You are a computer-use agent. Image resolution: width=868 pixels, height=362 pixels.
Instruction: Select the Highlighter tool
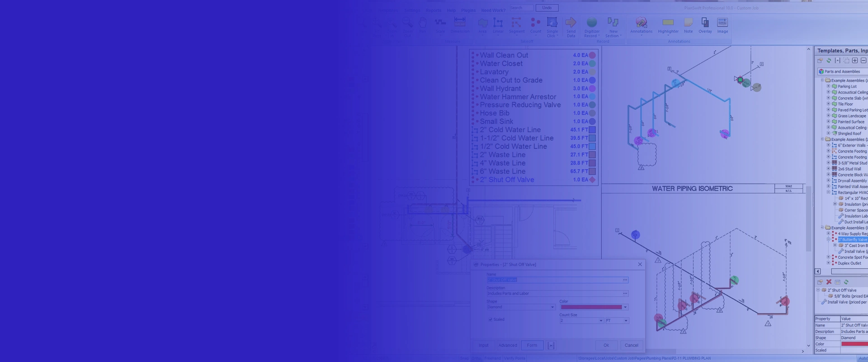click(668, 25)
